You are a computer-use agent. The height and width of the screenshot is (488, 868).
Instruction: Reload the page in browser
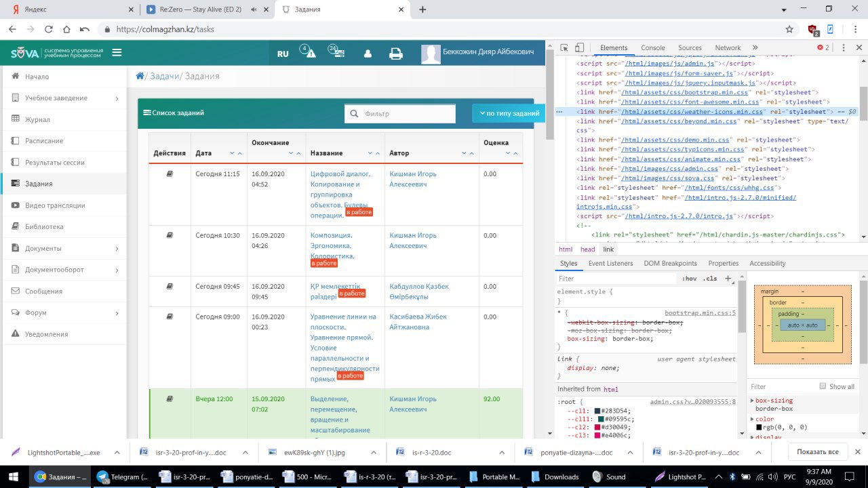tap(49, 29)
